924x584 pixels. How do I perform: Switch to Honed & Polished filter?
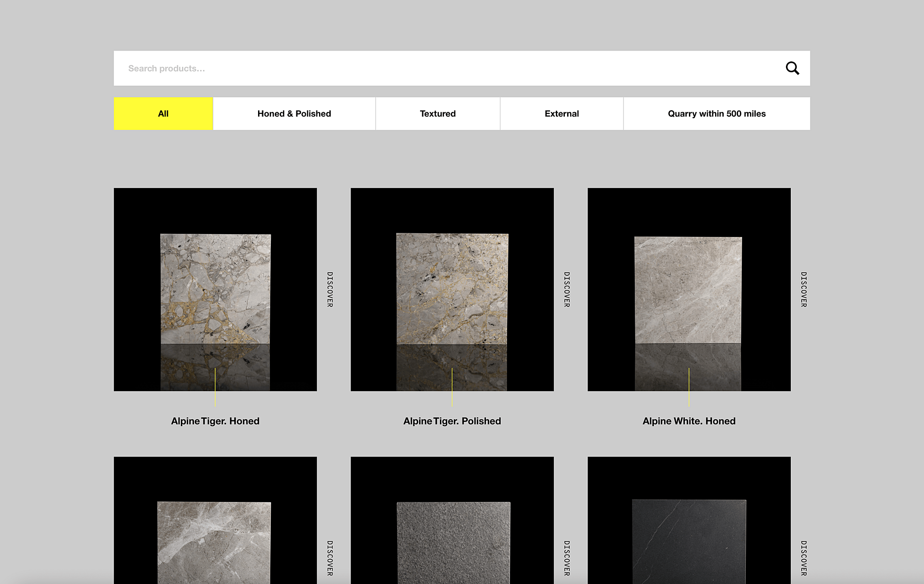click(294, 114)
